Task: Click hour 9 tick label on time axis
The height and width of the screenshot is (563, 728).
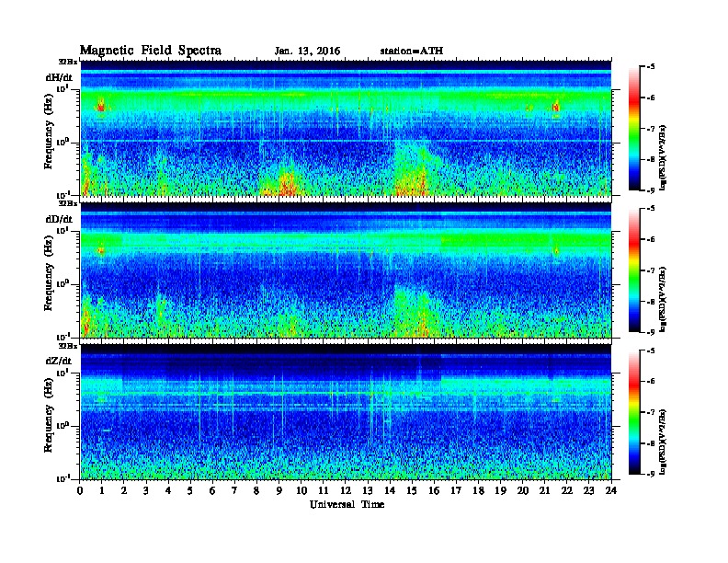Action: point(279,490)
